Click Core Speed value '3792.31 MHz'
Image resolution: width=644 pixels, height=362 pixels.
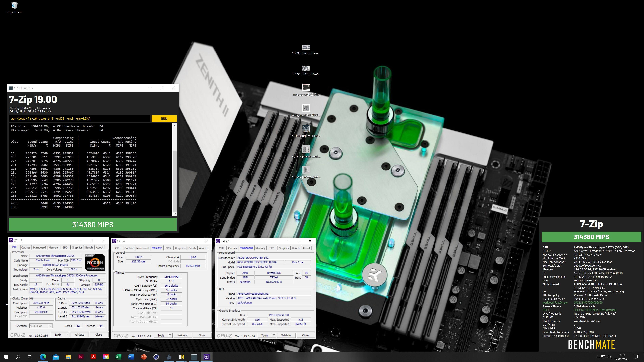41,303
